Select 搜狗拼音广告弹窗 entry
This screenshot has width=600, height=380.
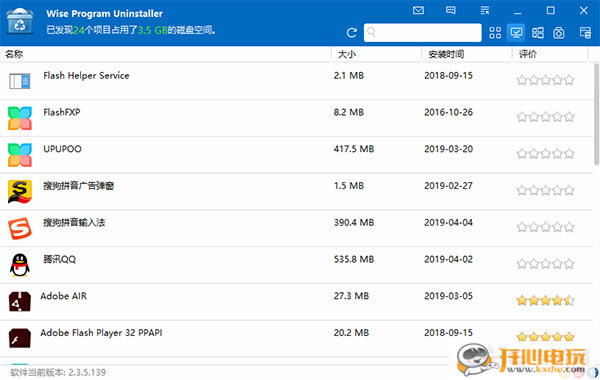coord(297,191)
